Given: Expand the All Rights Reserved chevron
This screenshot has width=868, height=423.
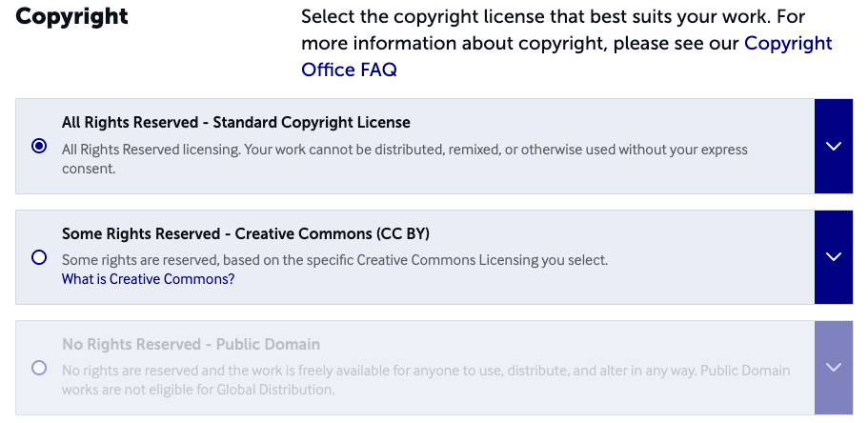Looking at the screenshot, I should click(834, 147).
